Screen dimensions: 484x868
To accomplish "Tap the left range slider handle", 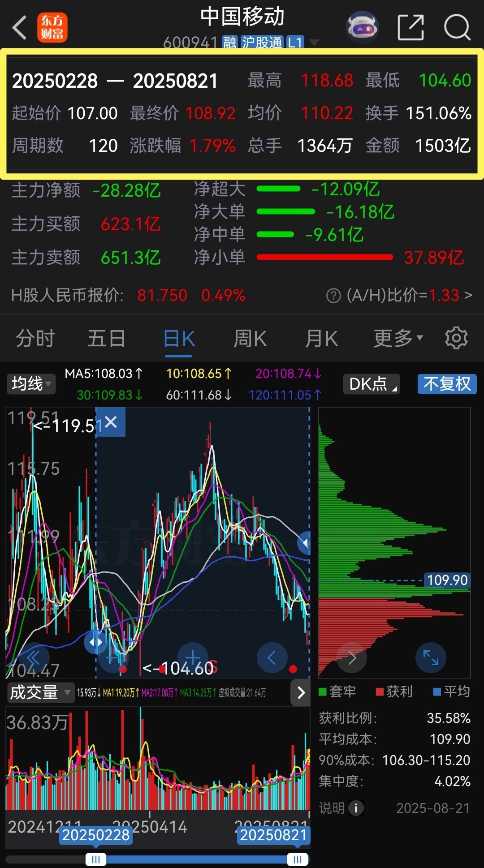I will [x=96, y=859].
